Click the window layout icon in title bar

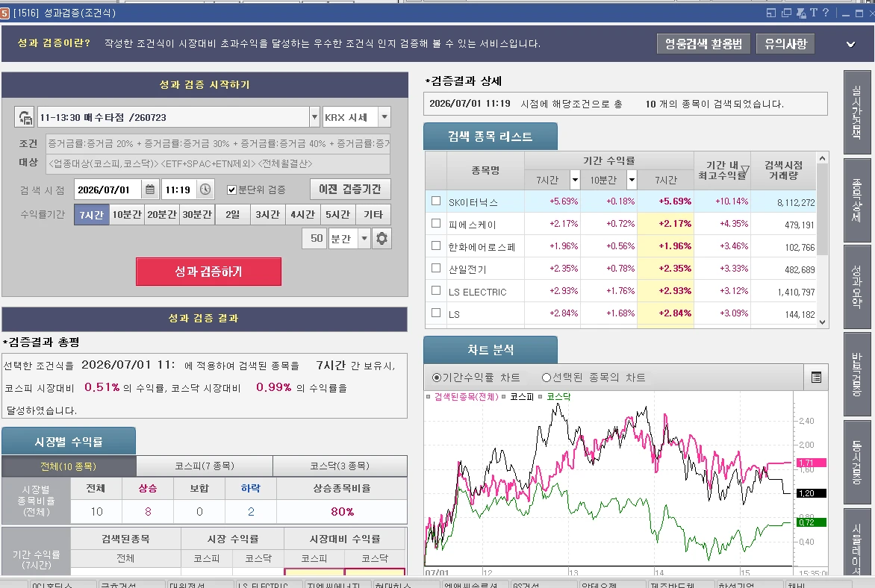pyautogui.click(x=771, y=13)
